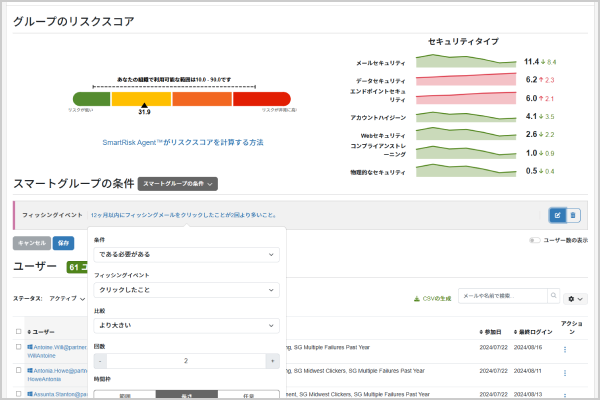Expand the 条件 dropdown showing である必要がある
Image resolution: width=600 pixels, height=400 pixels.
click(187, 255)
